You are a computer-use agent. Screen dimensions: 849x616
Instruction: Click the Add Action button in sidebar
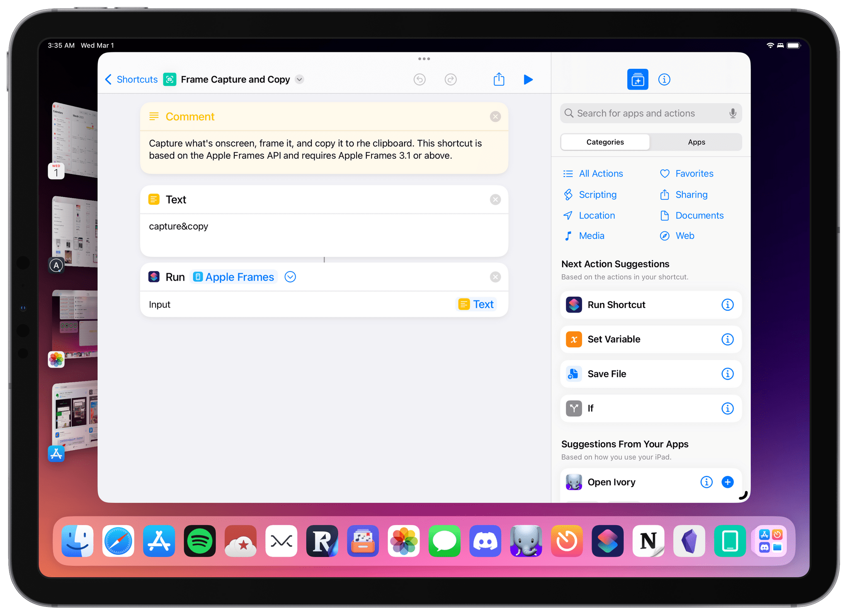(x=637, y=78)
